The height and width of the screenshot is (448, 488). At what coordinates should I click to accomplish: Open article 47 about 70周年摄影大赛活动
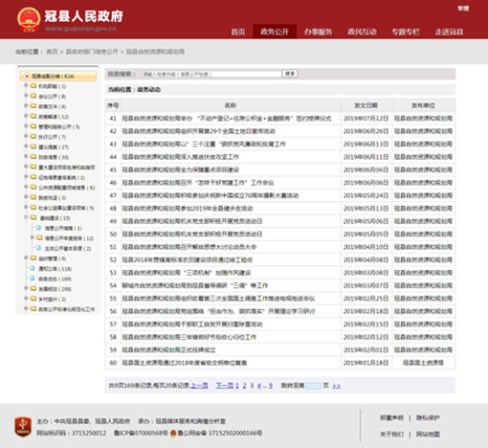click(x=211, y=195)
